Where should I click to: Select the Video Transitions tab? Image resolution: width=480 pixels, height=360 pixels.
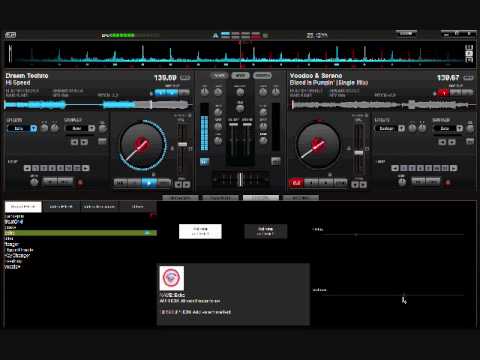pyautogui.click(x=99, y=207)
